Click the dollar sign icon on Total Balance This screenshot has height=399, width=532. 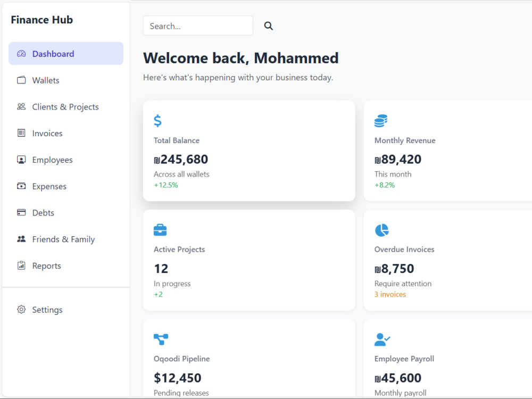tap(157, 121)
